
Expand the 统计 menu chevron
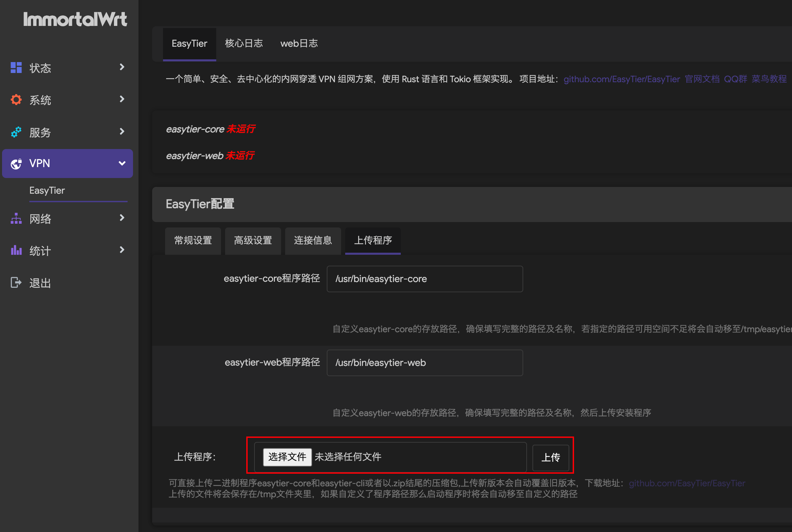tap(122, 250)
